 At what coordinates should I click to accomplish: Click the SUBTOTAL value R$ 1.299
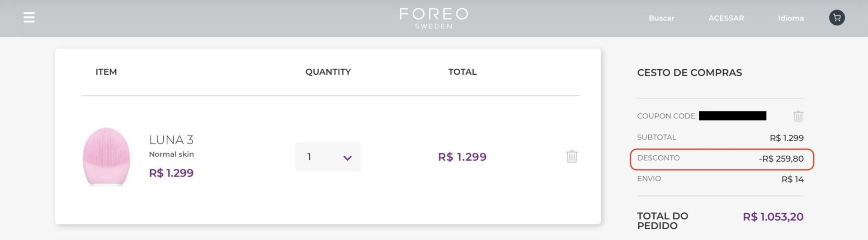(x=786, y=138)
